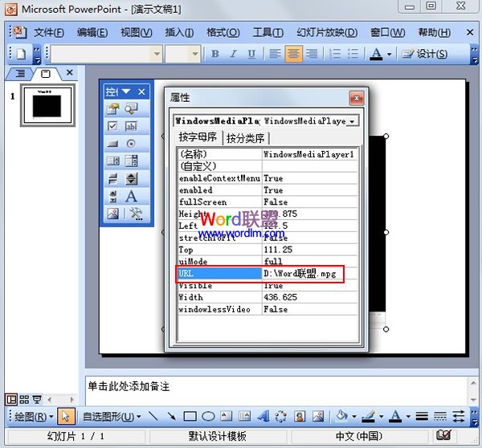Open the 幻灯片放映(D) menu
This screenshot has width=482, height=448.
(327, 32)
